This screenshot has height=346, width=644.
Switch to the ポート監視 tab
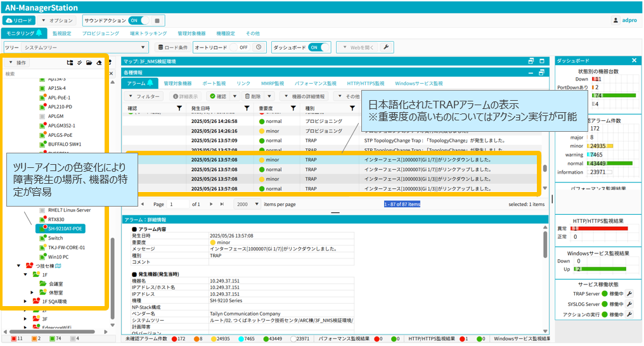pos(214,84)
